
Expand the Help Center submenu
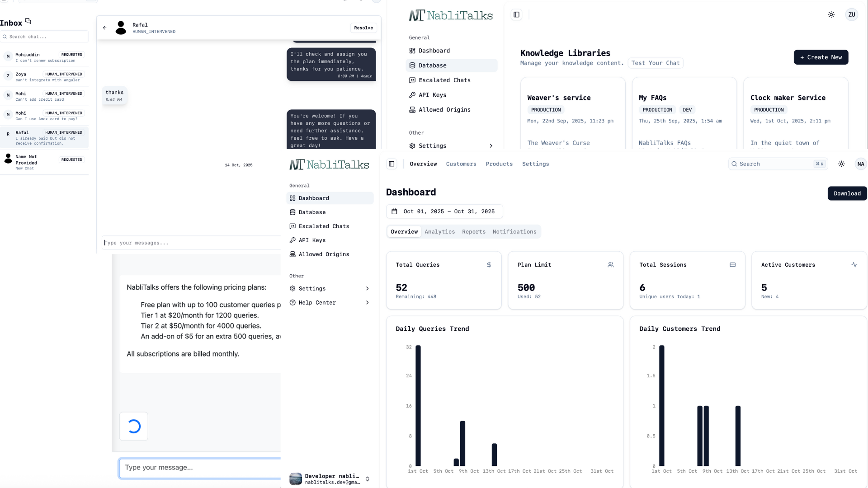(x=367, y=302)
